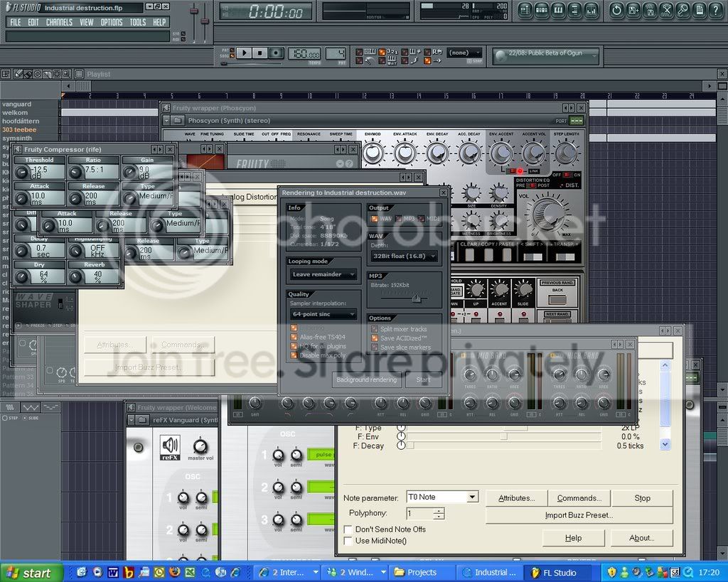Viewport: 728px width, 582px height.
Task: Open the CHANNELS menu
Action: [x=59, y=22]
